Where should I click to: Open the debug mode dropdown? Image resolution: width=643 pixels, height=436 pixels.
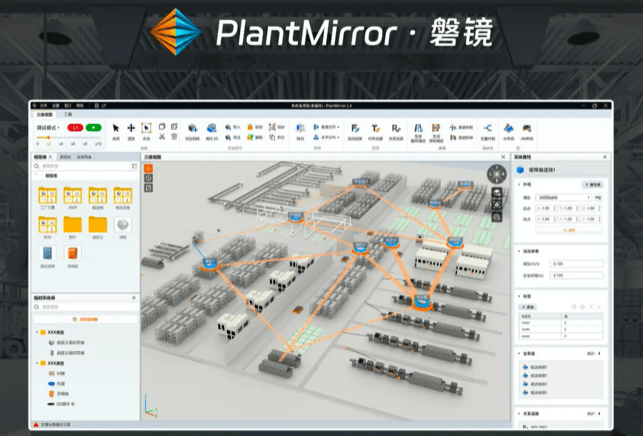click(x=47, y=128)
